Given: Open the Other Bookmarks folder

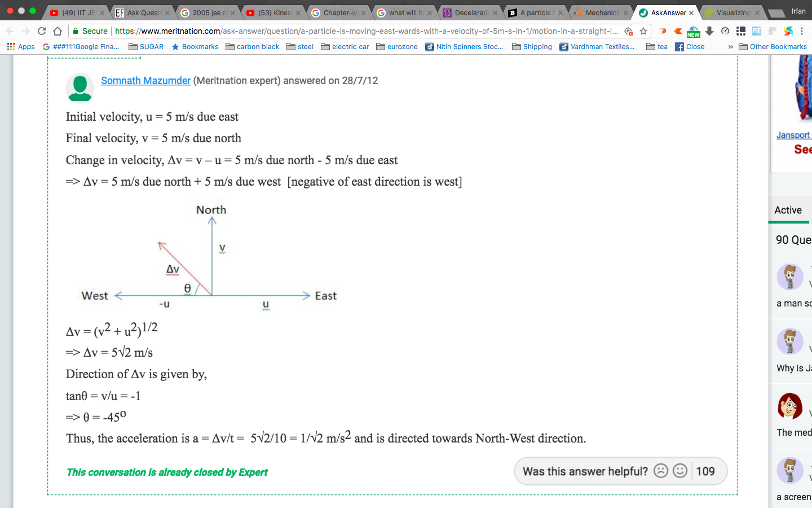Looking at the screenshot, I should 773,47.
